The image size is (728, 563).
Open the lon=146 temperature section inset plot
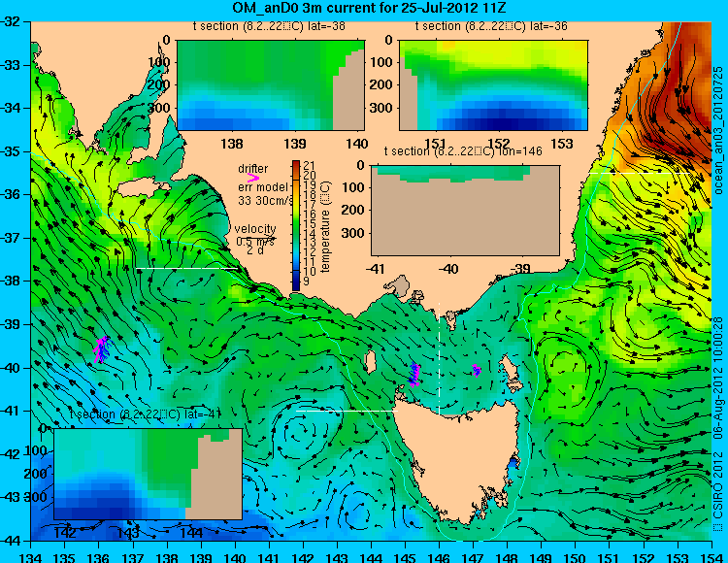[465, 211]
